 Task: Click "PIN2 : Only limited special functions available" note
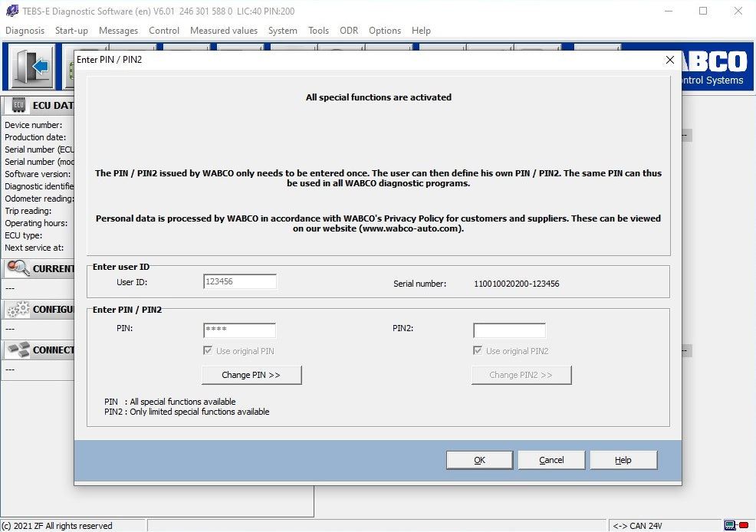pyautogui.click(x=186, y=412)
